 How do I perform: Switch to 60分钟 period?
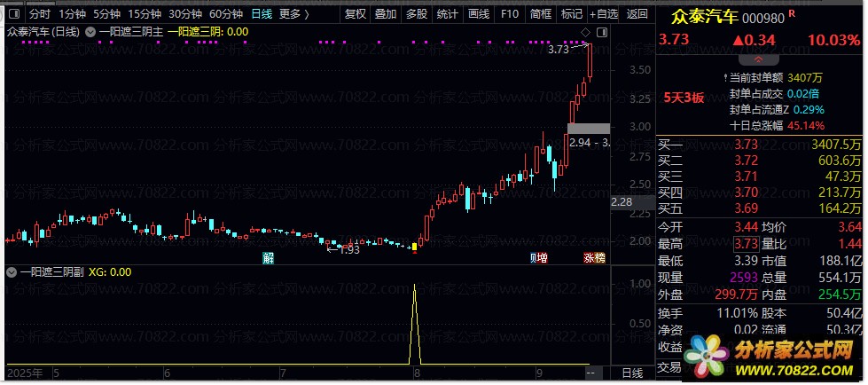point(226,14)
